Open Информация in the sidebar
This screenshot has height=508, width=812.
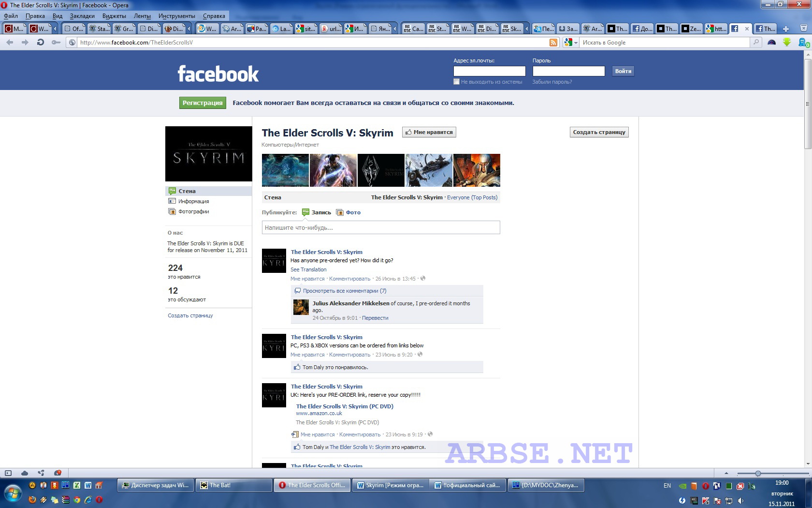tap(193, 201)
